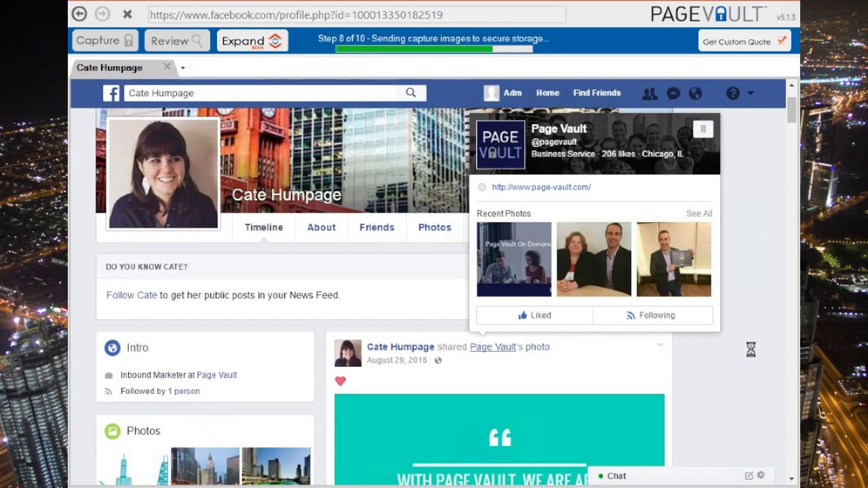868x488 pixels.
Task: Click the post privacy globe icon
Action: 438,361
